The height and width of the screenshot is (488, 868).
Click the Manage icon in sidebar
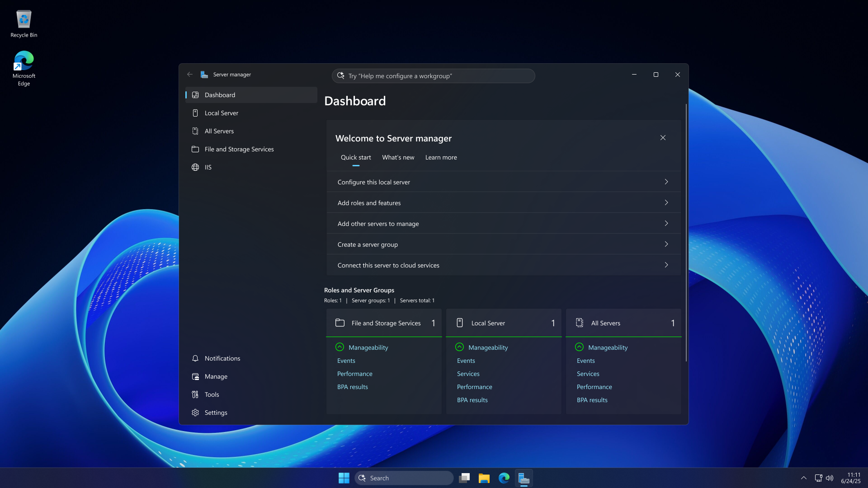pyautogui.click(x=195, y=376)
